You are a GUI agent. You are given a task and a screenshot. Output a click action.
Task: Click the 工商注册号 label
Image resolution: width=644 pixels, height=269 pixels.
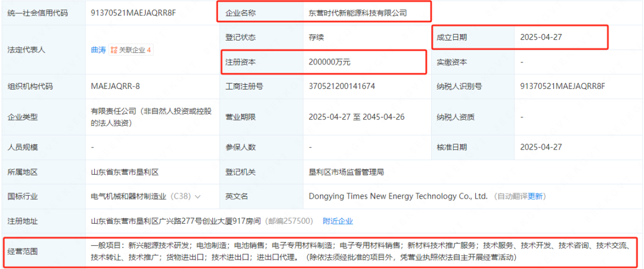click(x=244, y=86)
